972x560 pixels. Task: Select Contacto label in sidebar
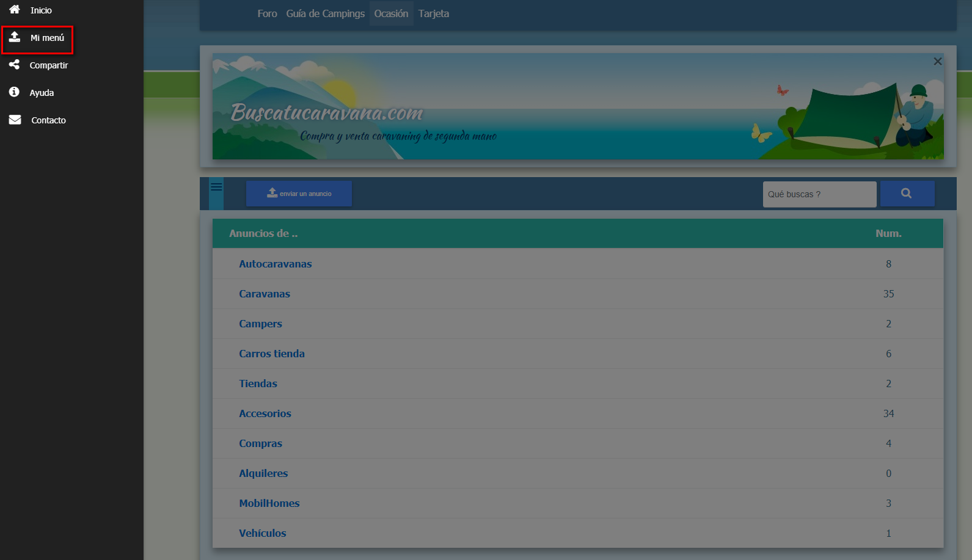point(48,120)
